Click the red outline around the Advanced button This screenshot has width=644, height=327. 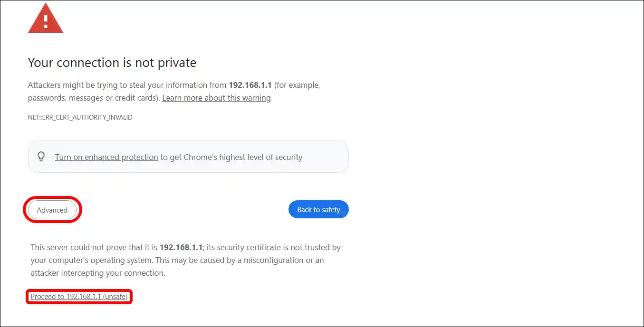(x=52, y=197)
